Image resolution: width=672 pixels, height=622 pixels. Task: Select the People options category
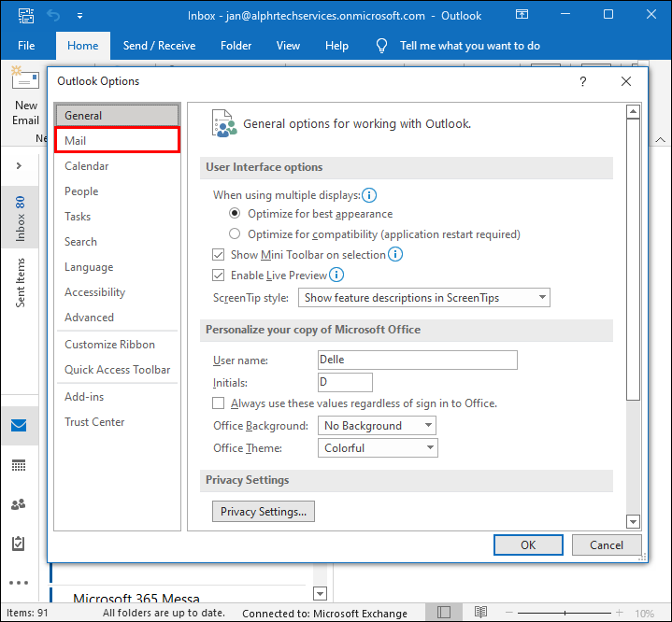coord(117,191)
